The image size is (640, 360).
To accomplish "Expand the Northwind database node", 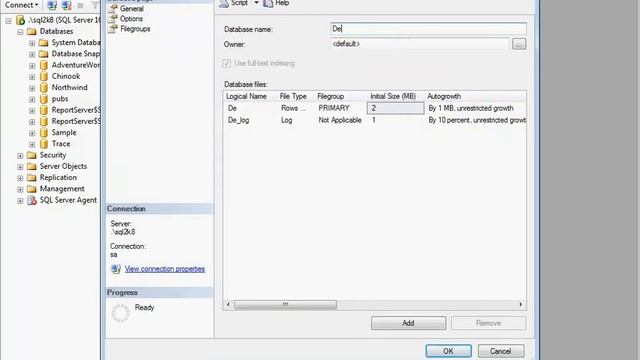I will (x=32, y=88).
